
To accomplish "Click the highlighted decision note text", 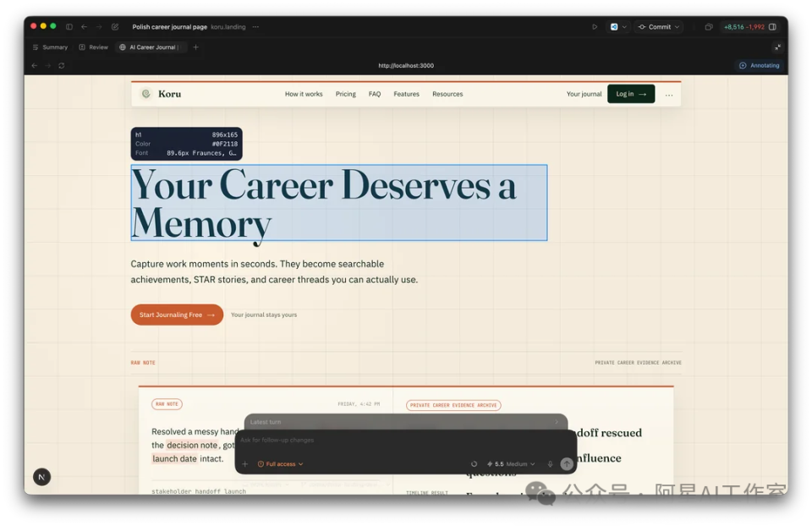I will coord(192,445).
